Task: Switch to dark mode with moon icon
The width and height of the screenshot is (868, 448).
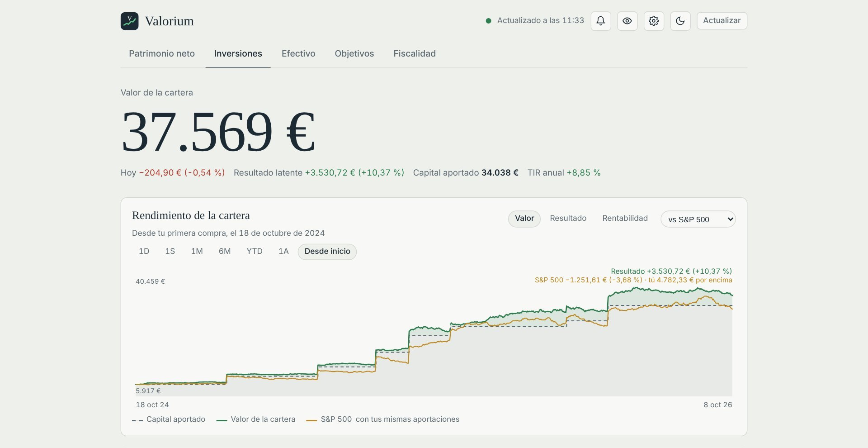Action: [x=680, y=21]
